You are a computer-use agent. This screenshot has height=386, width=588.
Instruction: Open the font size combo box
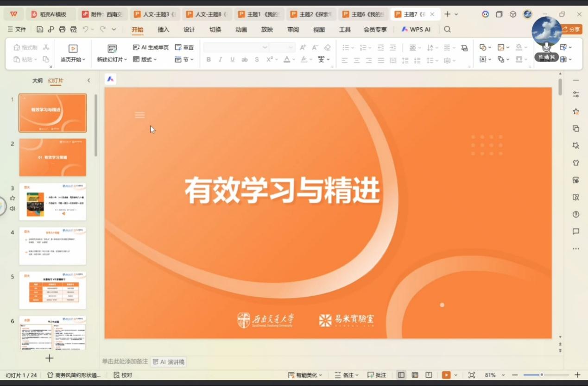(x=282, y=47)
